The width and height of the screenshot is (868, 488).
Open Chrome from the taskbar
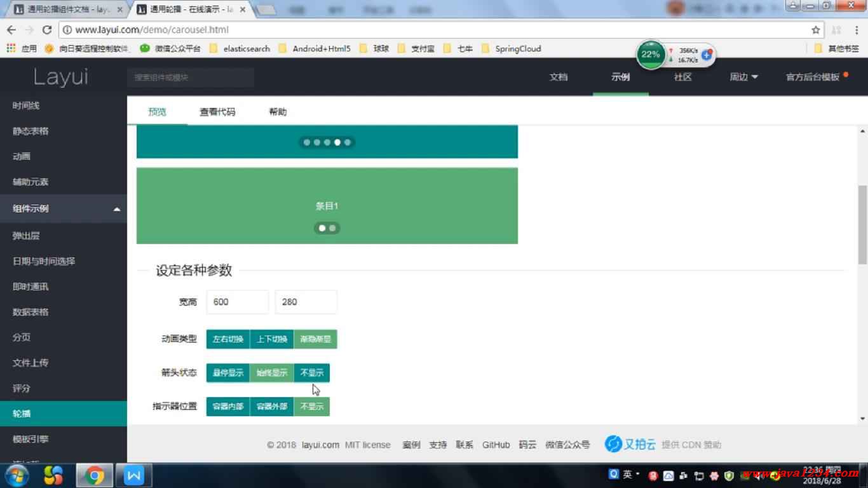tap(94, 475)
